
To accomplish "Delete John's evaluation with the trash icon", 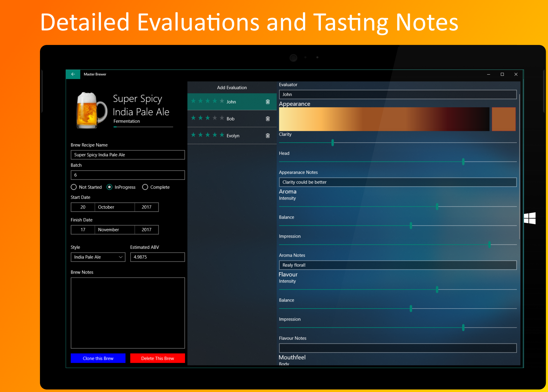I will coord(267,102).
